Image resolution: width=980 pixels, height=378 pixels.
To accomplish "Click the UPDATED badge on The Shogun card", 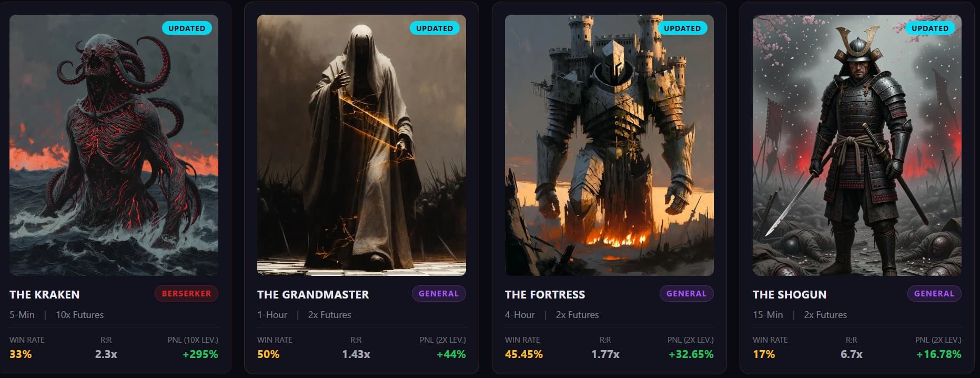I will tap(930, 28).
